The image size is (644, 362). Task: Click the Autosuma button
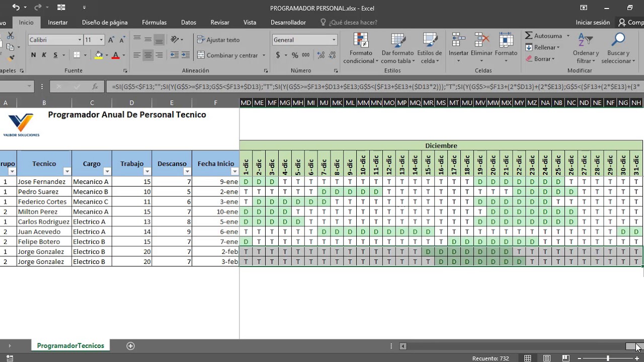click(544, 36)
